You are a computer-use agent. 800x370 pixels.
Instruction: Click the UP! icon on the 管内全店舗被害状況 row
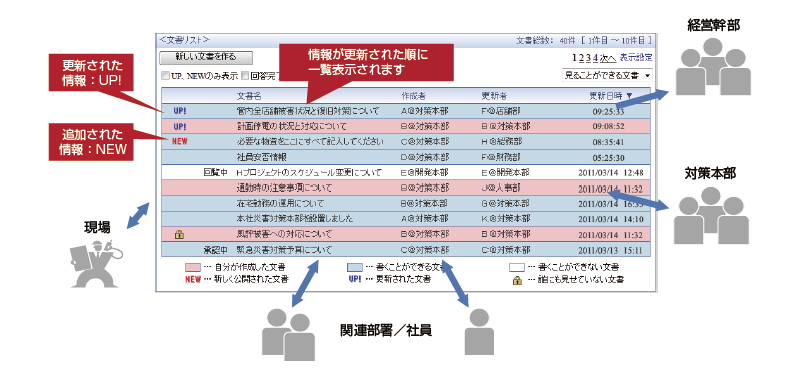[x=180, y=111]
